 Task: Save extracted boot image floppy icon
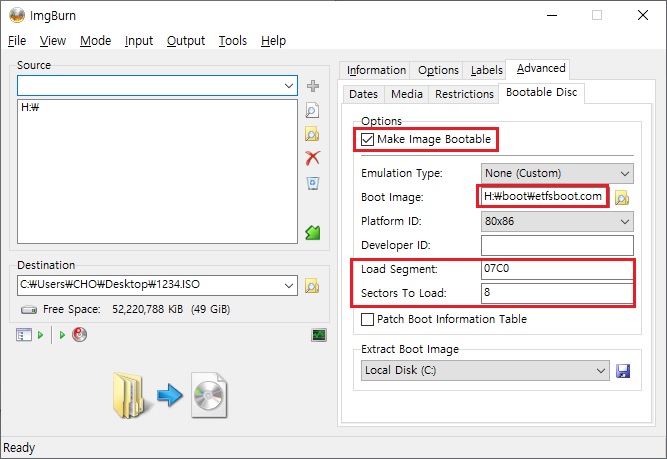point(623,371)
